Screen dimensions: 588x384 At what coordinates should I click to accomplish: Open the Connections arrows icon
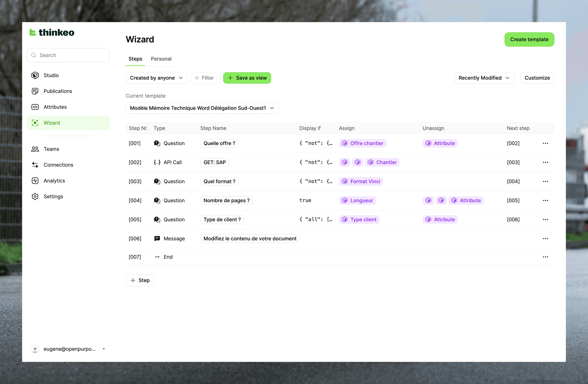(35, 165)
